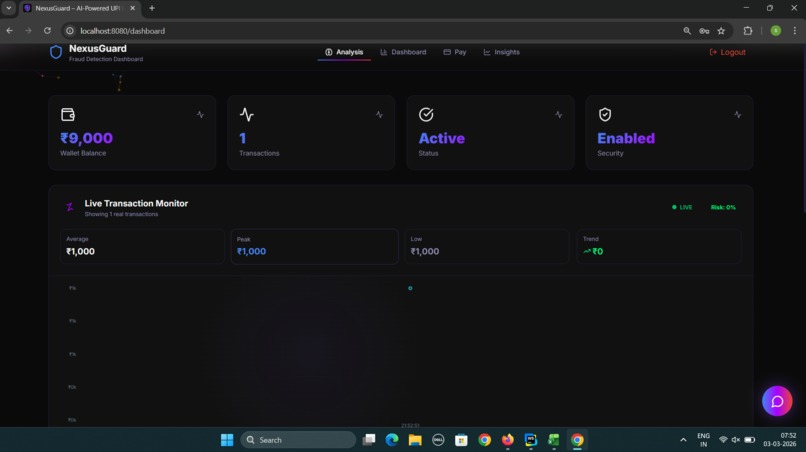Click the small activity icon on Transactions card
The image size is (806, 452).
pos(379,115)
